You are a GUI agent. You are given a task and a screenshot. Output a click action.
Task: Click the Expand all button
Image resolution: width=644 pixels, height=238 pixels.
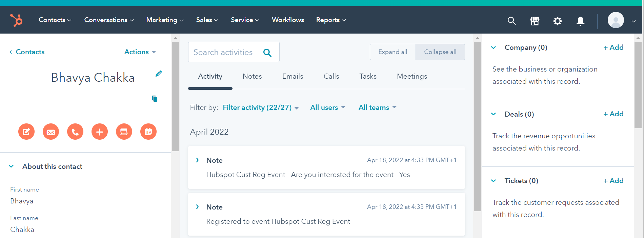(393, 52)
